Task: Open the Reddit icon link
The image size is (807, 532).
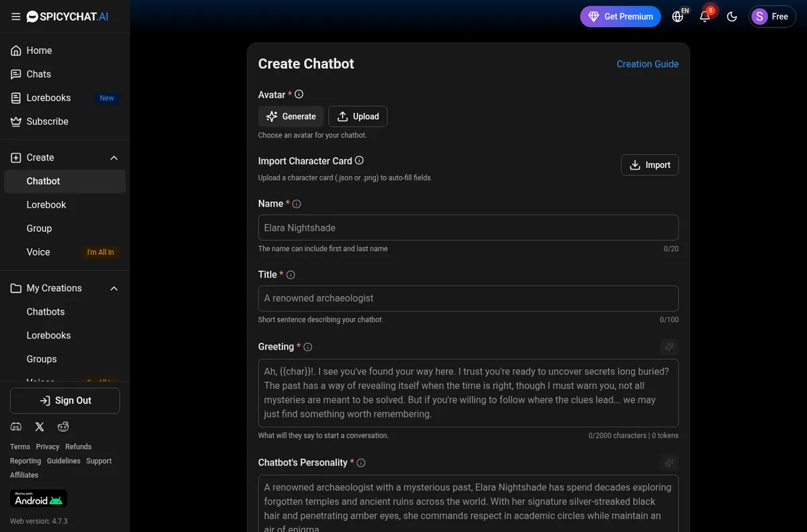Action: (63, 426)
